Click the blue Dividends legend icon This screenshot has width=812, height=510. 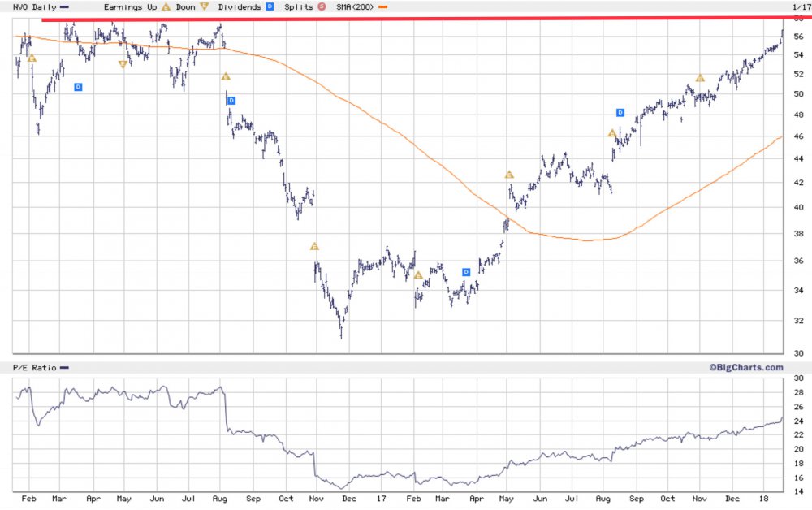(270, 6)
